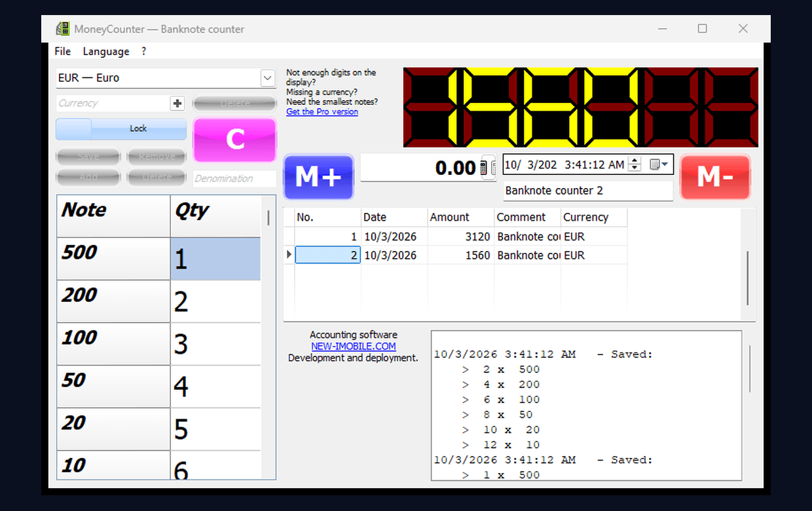Click the No. 2 cell in records grid
The height and width of the screenshot is (511, 812).
[328, 255]
